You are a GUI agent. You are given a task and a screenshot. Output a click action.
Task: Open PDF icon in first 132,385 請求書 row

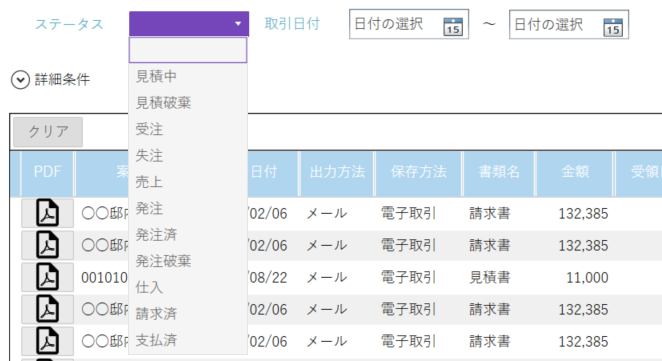click(x=47, y=213)
